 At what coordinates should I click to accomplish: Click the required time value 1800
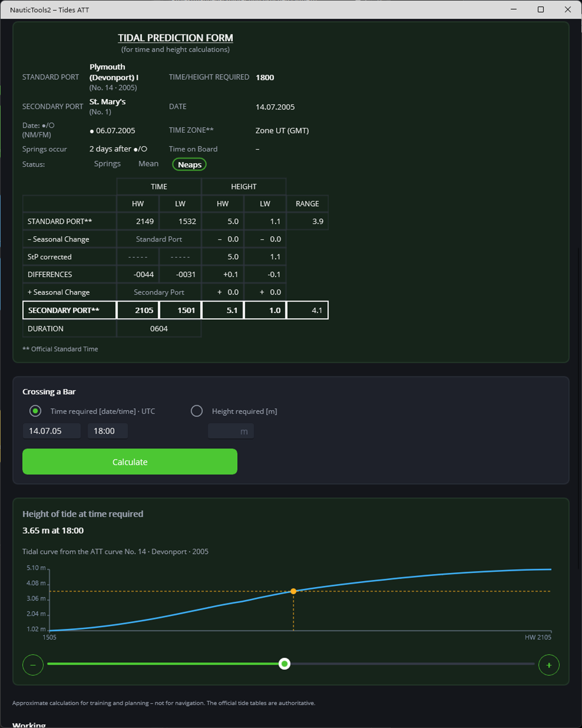265,77
